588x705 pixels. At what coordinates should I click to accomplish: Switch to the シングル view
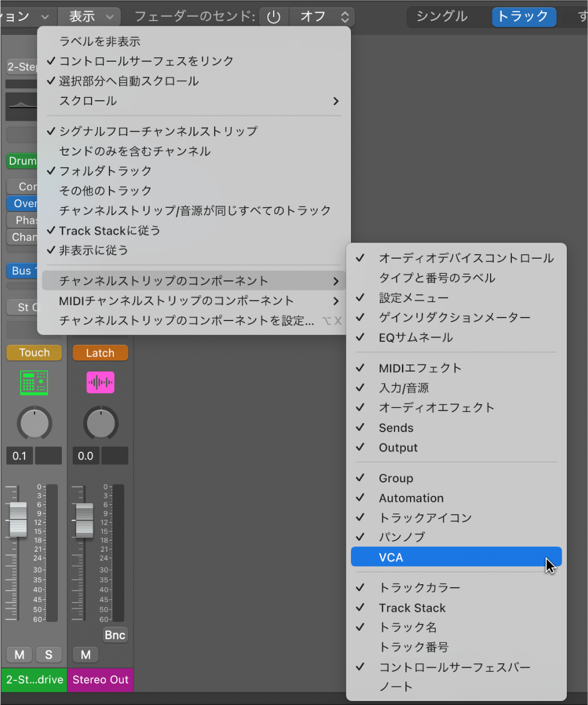pyautogui.click(x=443, y=17)
